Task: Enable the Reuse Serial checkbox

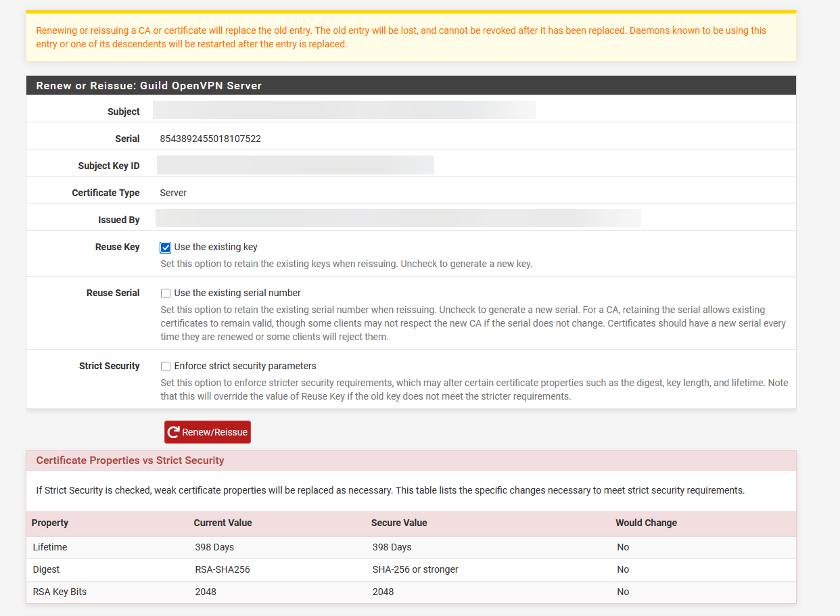Action: tap(166, 293)
